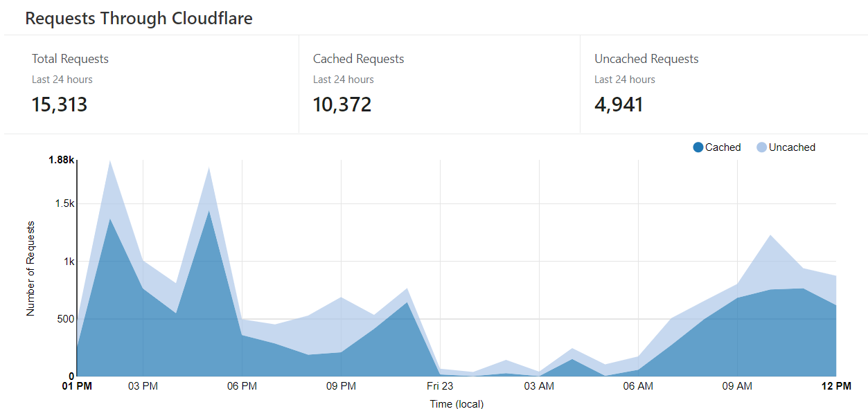Click the '06 PM' x-axis tick label

click(x=242, y=386)
